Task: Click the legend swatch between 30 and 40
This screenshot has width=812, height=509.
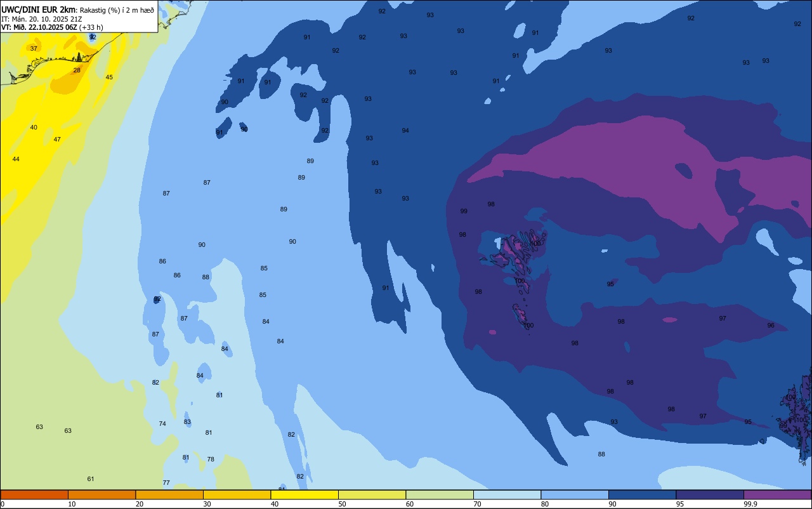Action: pos(237,494)
